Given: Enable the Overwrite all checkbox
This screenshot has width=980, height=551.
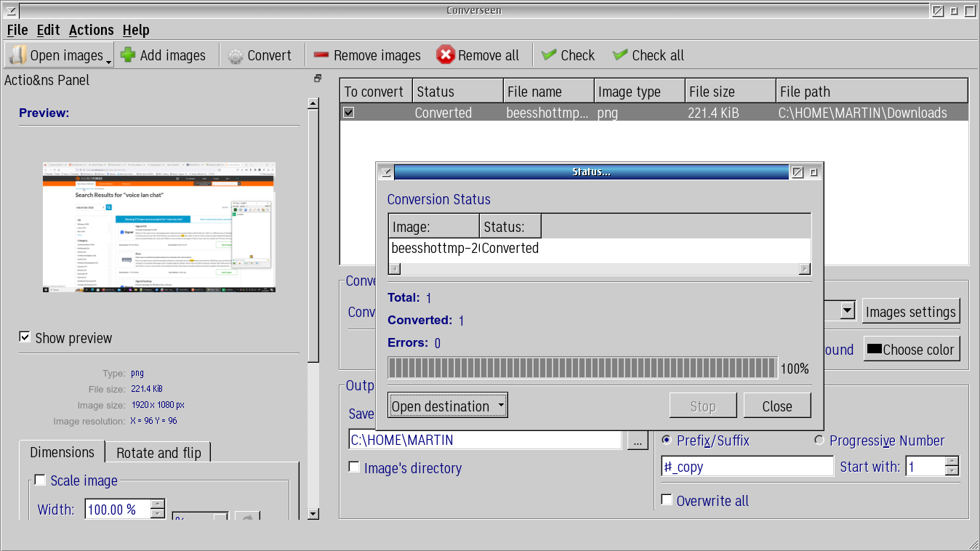Looking at the screenshot, I should point(666,500).
